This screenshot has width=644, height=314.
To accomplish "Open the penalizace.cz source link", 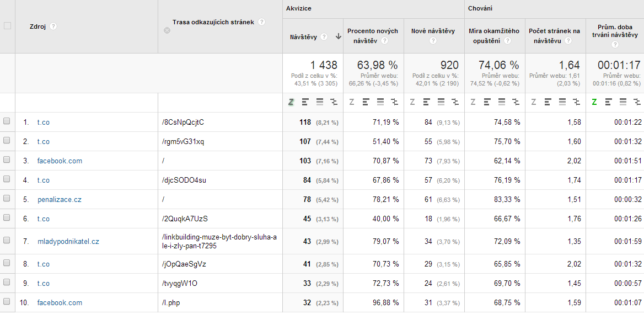I will tap(59, 200).
